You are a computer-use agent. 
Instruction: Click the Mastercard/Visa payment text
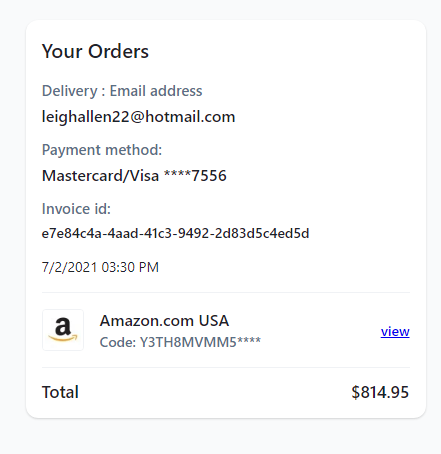click(100, 176)
